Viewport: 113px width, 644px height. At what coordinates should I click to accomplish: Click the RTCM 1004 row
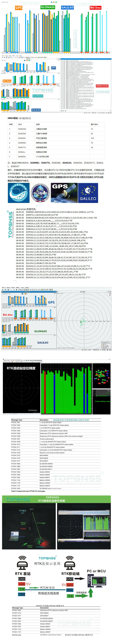[x=56, y=431]
